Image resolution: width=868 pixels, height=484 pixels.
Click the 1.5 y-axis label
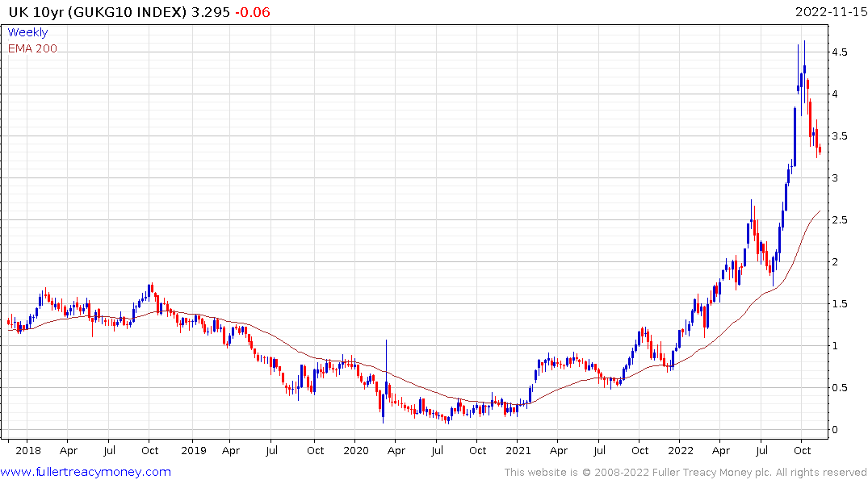coord(839,303)
